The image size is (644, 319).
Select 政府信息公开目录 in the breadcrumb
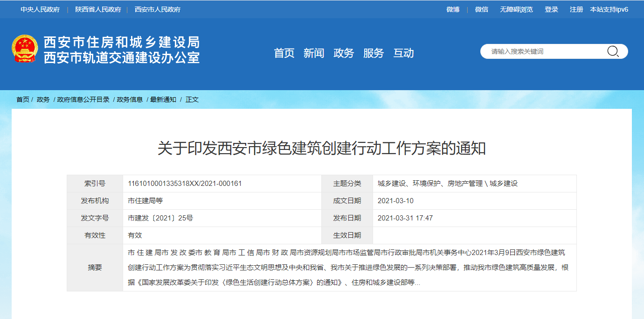(x=83, y=99)
